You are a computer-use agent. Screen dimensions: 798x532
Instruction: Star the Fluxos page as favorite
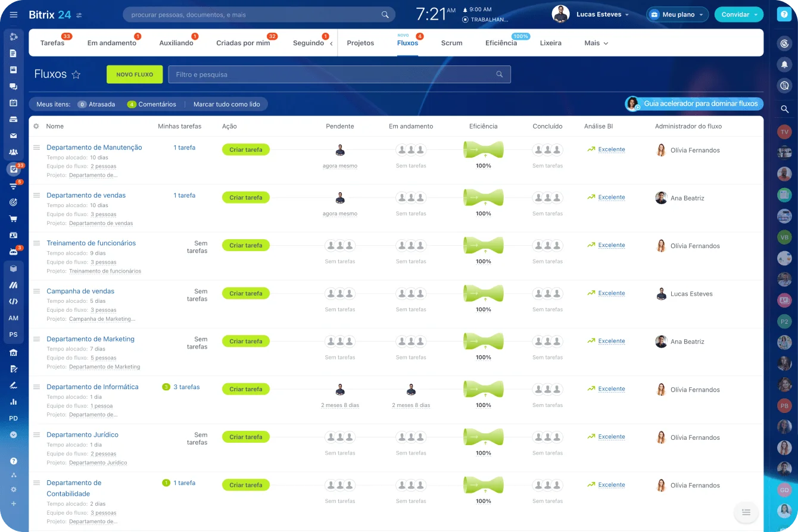click(x=76, y=74)
